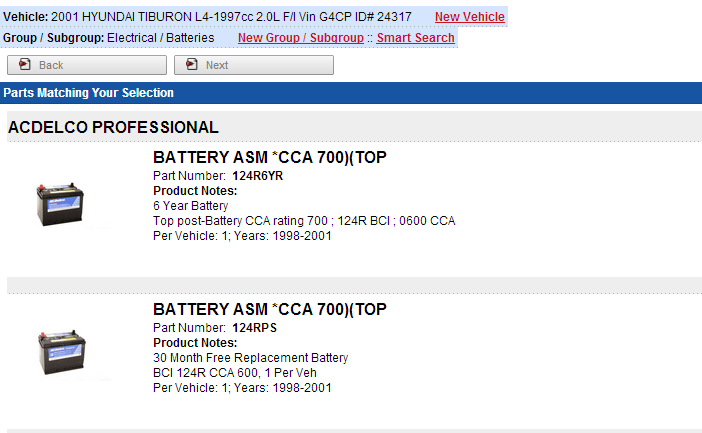
Task: Open the 124RPS battery thumbnail image
Action: pyautogui.click(x=62, y=352)
